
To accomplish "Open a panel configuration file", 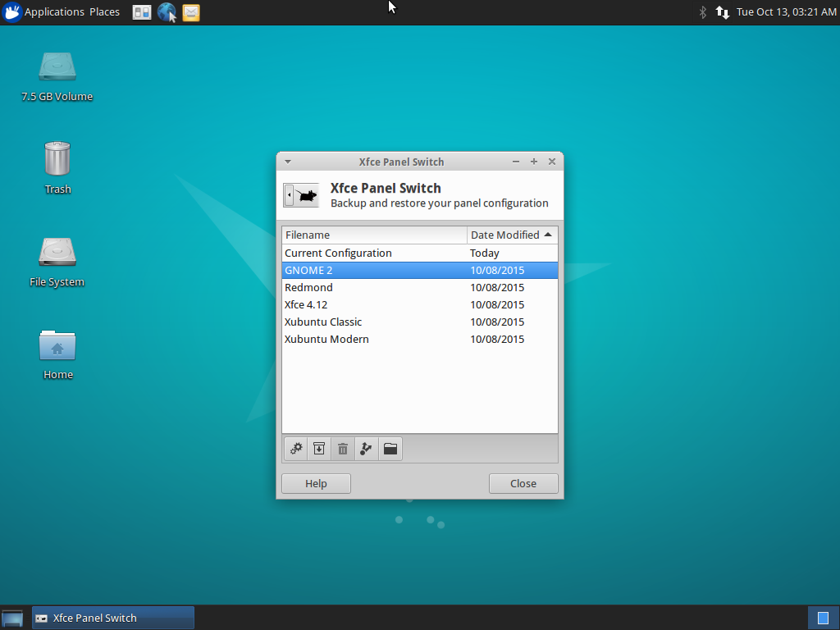I will coord(390,449).
